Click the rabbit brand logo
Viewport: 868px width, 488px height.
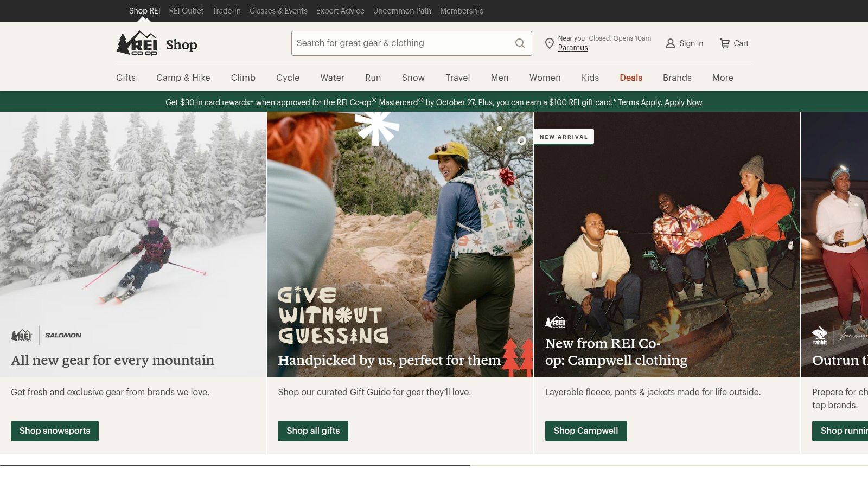pos(820,336)
